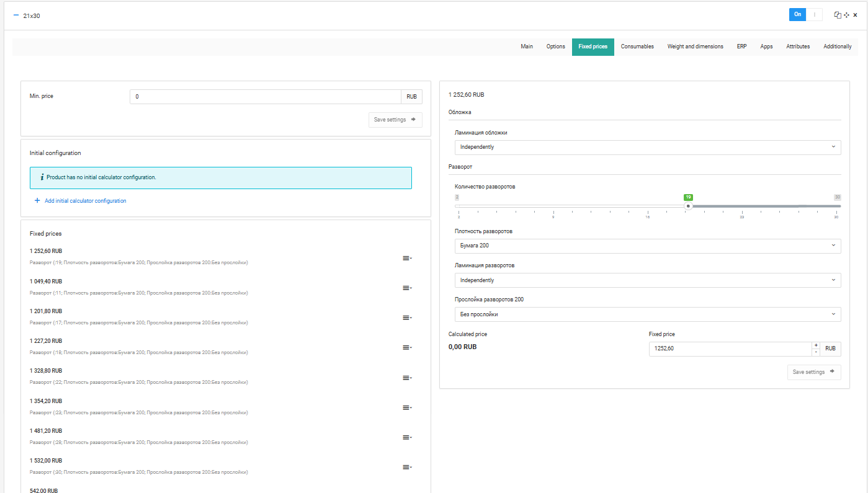Click the Fixed price input field
868x493 pixels.
coord(730,349)
